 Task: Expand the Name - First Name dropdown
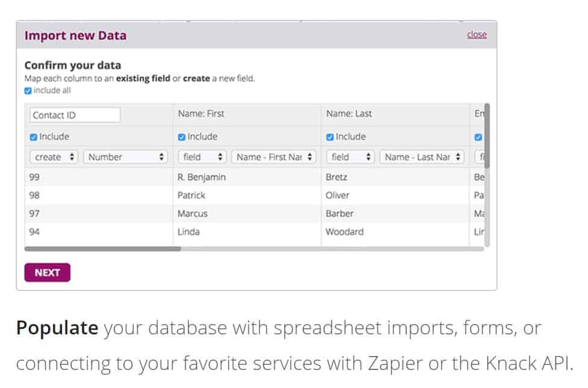[x=274, y=157]
